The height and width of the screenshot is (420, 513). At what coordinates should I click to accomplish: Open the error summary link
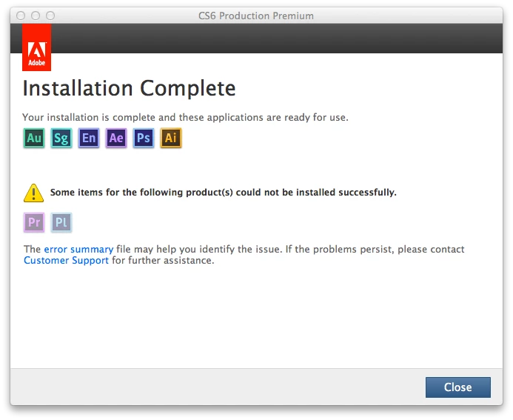(x=78, y=250)
